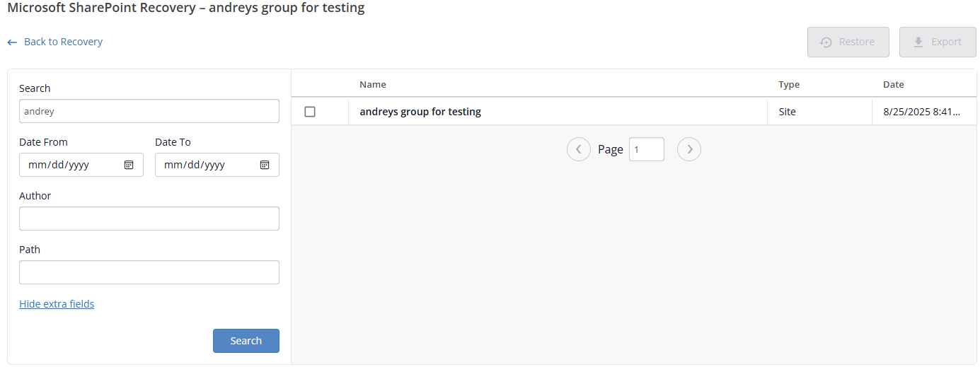Image resolution: width=980 pixels, height=367 pixels.
Task: Click into the Path input field
Action: pos(149,272)
